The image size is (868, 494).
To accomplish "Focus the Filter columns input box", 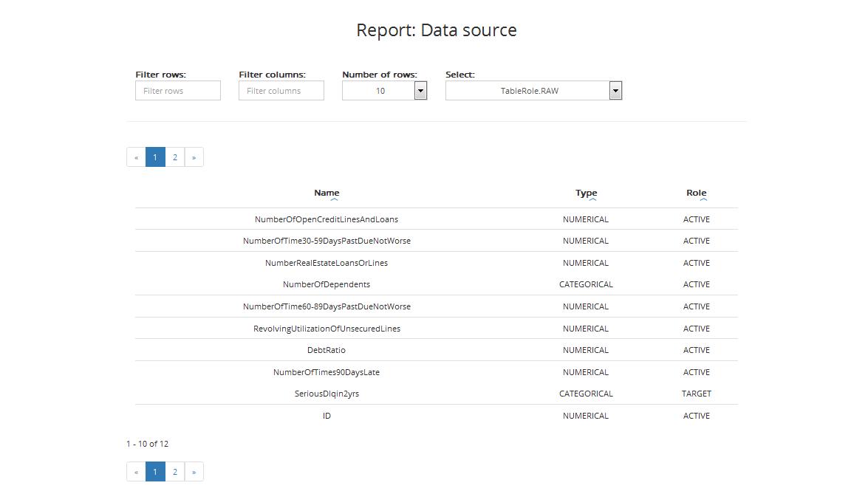I will pos(281,91).
